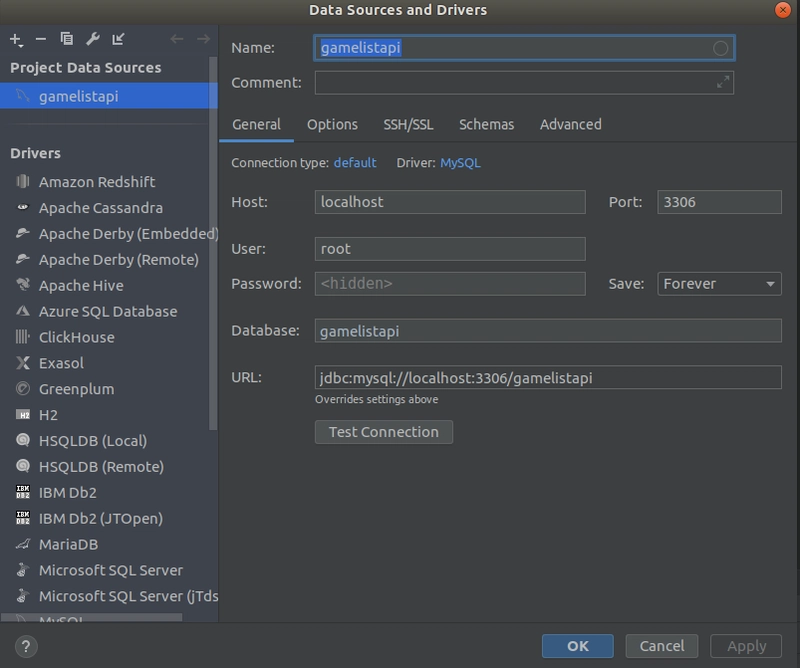Open the Options tab
This screenshot has height=668, width=800.
tap(332, 125)
